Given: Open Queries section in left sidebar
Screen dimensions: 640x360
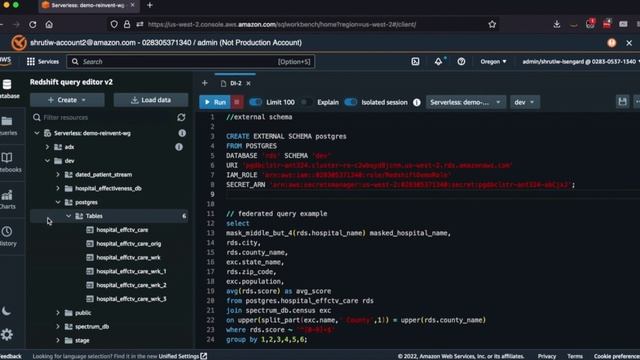Looking at the screenshot, I should [x=8, y=126].
